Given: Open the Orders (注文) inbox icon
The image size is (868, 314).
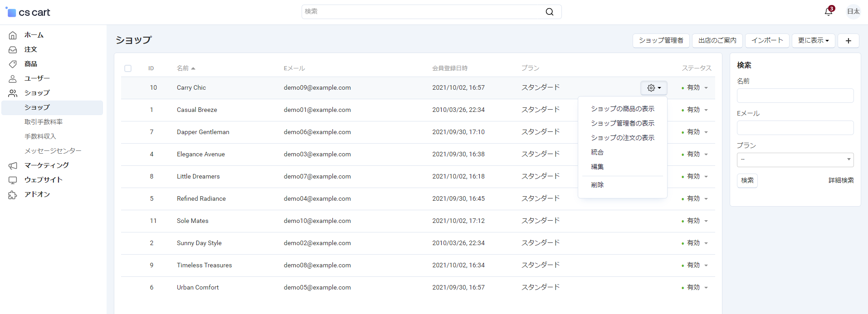Looking at the screenshot, I should pyautogui.click(x=13, y=49).
